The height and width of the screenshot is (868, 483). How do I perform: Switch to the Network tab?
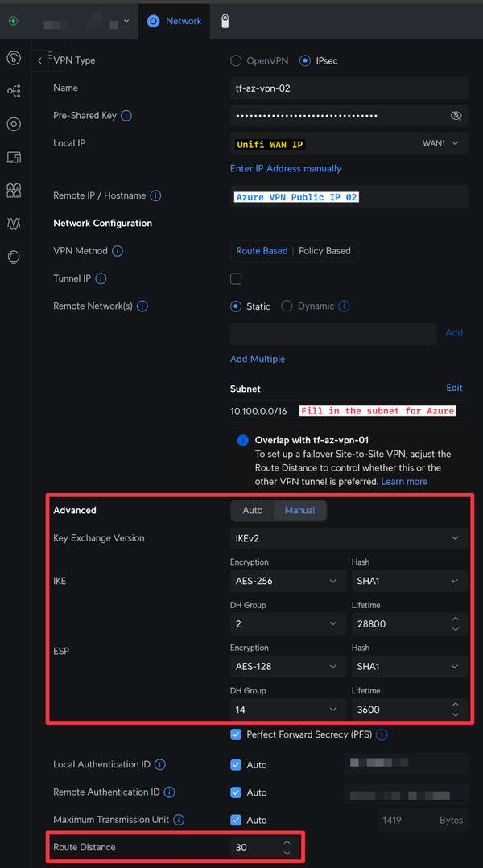[174, 22]
